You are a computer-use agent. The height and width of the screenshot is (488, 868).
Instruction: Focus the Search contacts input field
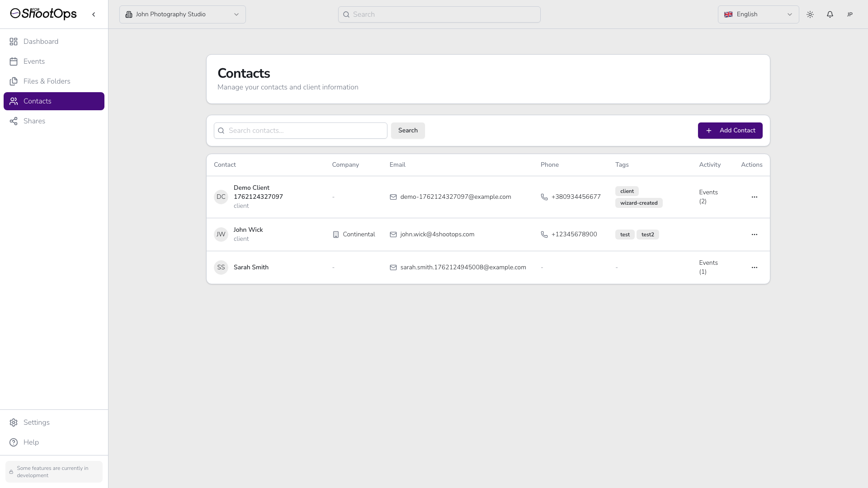click(305, 131)
